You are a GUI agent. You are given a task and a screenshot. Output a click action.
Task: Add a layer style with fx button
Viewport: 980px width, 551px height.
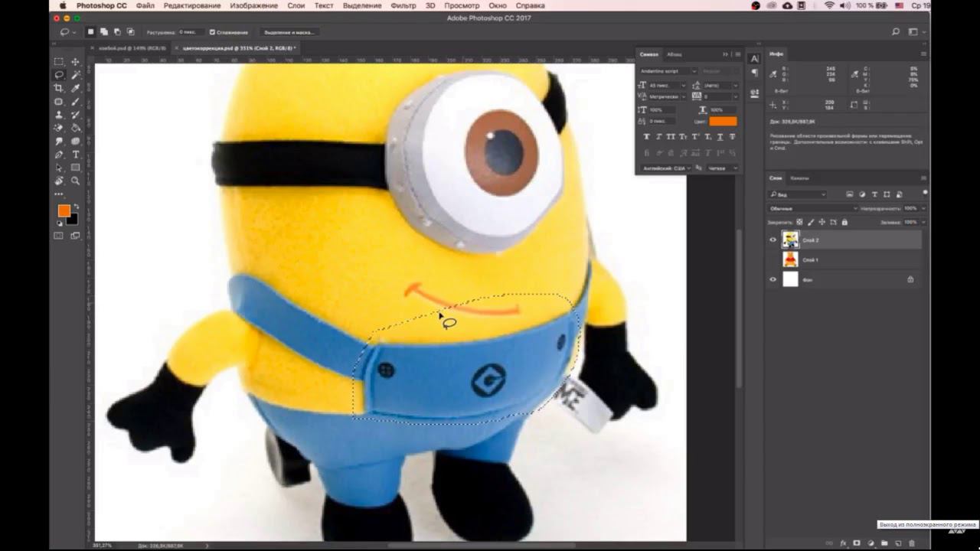(x=843, y=543)
